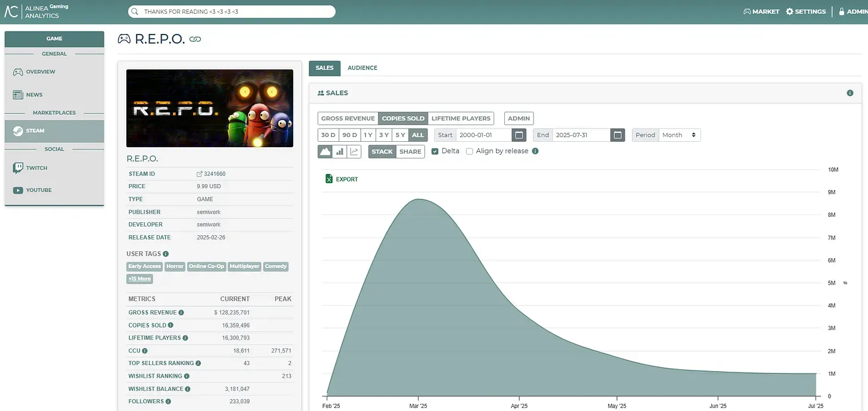Open the Start date calendar picker
This screenshot has height=411, width=868.
point(519,135)
